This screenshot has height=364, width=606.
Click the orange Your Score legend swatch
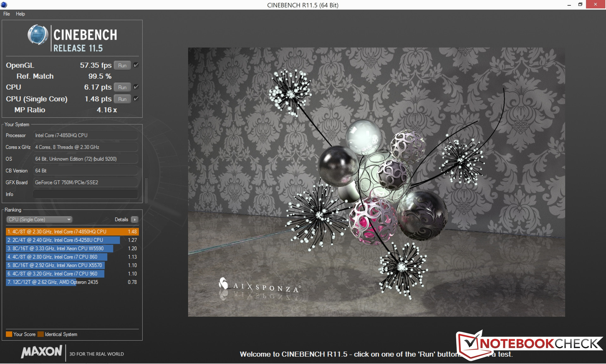pyautogui.click(x=9, y=334)
